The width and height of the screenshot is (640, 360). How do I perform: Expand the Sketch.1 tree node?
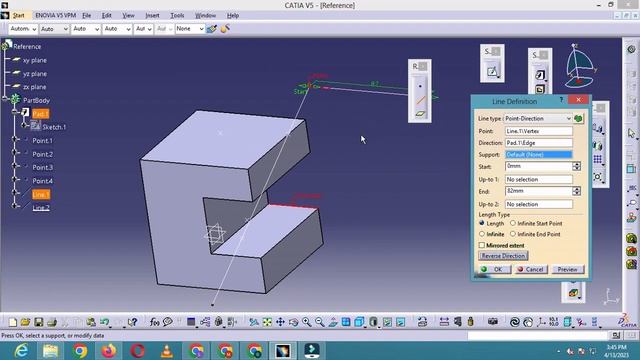24,126
